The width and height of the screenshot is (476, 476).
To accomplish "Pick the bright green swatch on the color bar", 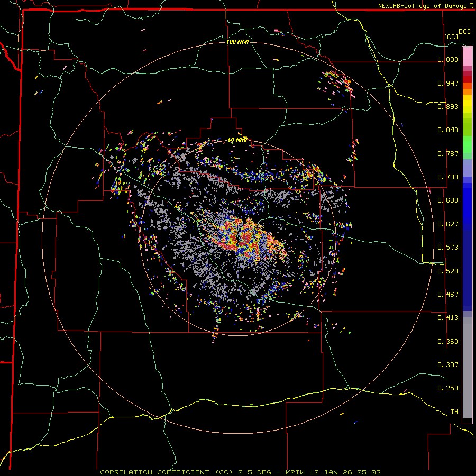I will pos(467,144).
